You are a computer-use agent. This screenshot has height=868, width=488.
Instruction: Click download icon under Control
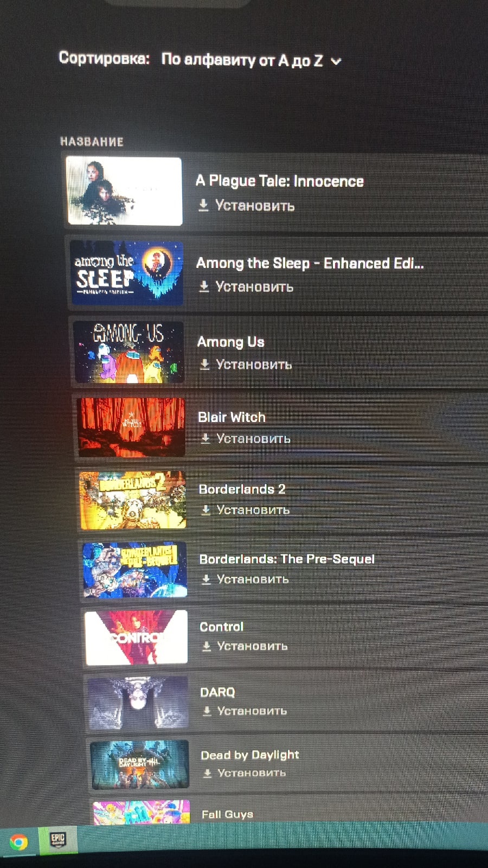(206, 646)
